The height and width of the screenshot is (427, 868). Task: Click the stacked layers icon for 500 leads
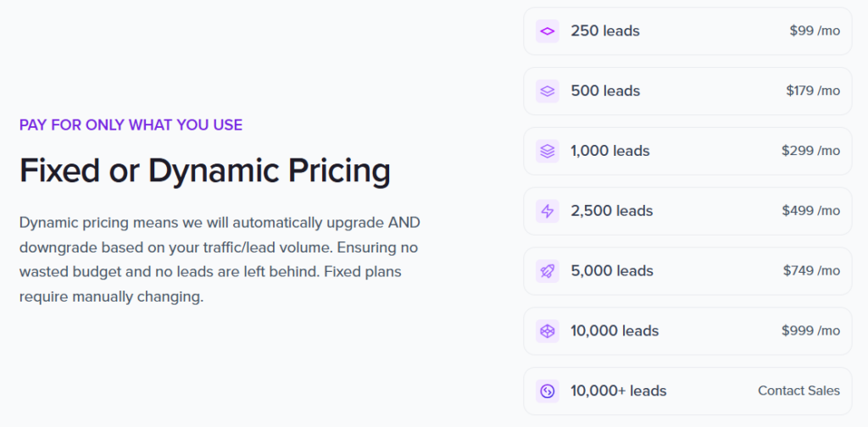click(x=548, y=91)
